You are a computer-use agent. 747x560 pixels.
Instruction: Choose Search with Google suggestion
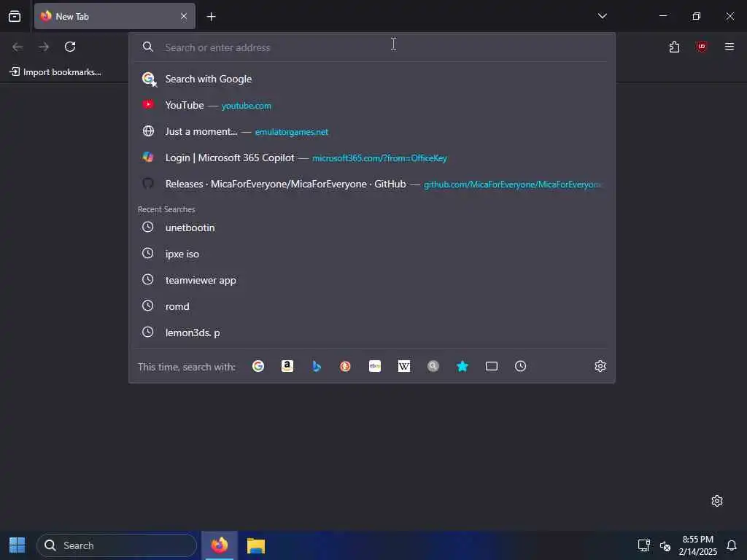click(x=371, y=79)
